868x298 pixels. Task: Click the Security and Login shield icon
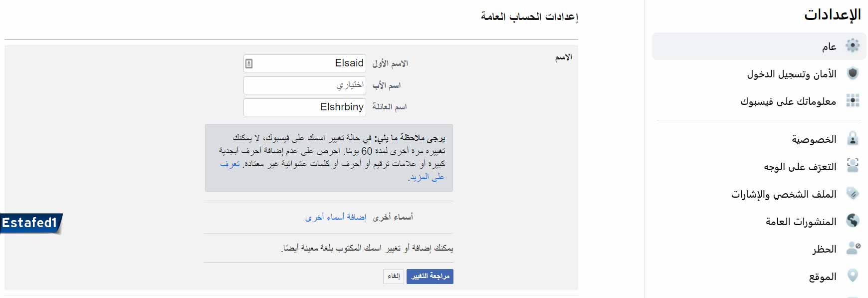(x=853, y=73)
